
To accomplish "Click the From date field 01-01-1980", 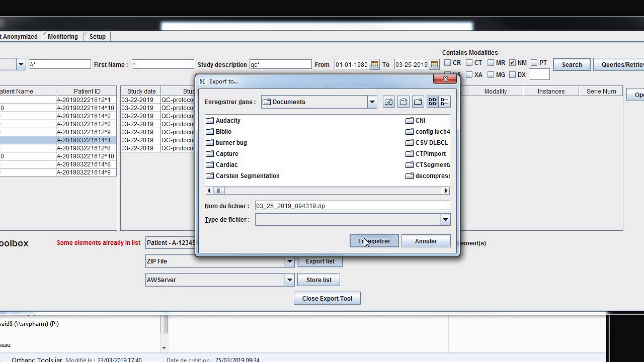I will 352,64.
